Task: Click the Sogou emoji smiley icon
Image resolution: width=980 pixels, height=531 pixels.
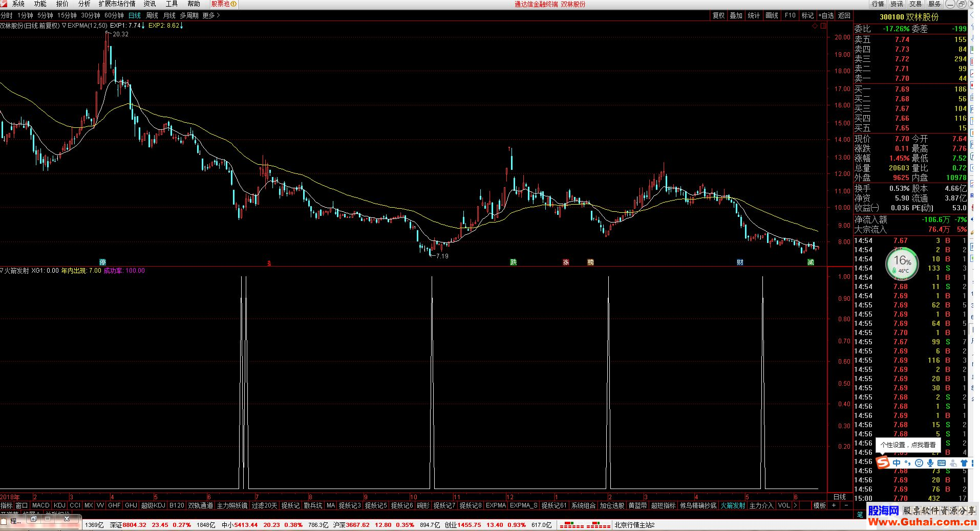Action: pos(919,463)
